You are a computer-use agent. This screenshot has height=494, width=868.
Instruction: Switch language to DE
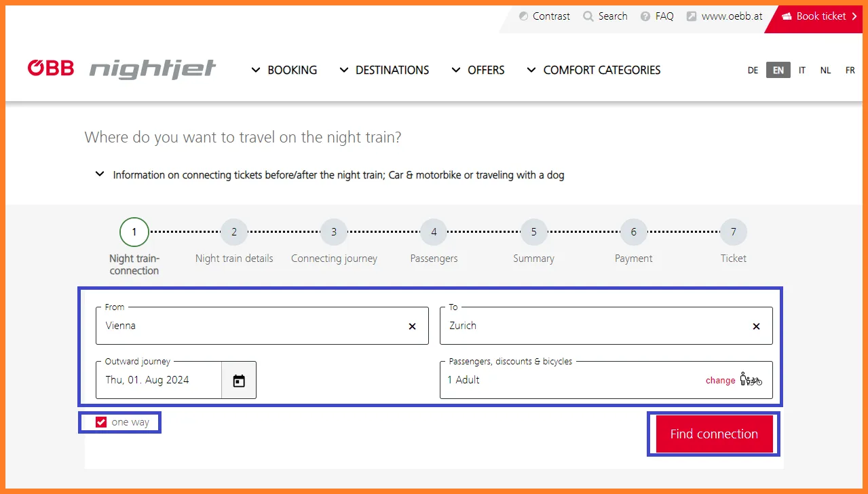click(753, 71)
